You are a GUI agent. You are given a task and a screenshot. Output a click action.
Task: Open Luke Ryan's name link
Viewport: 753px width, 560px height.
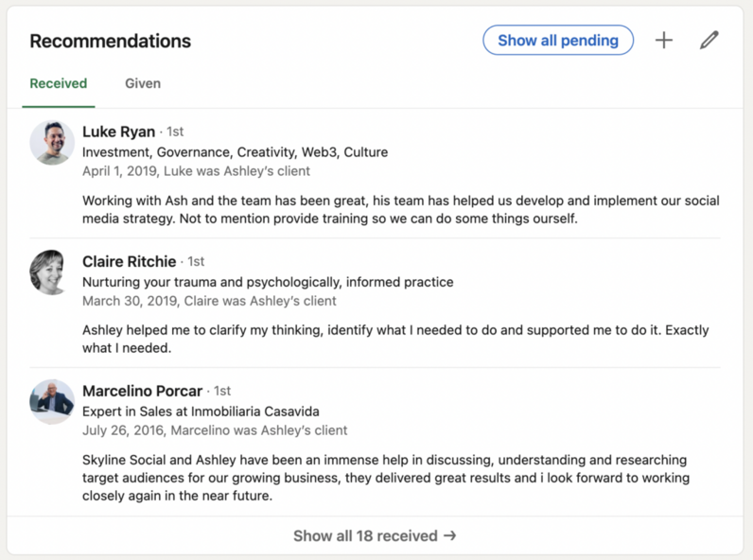tap(118, 131)
